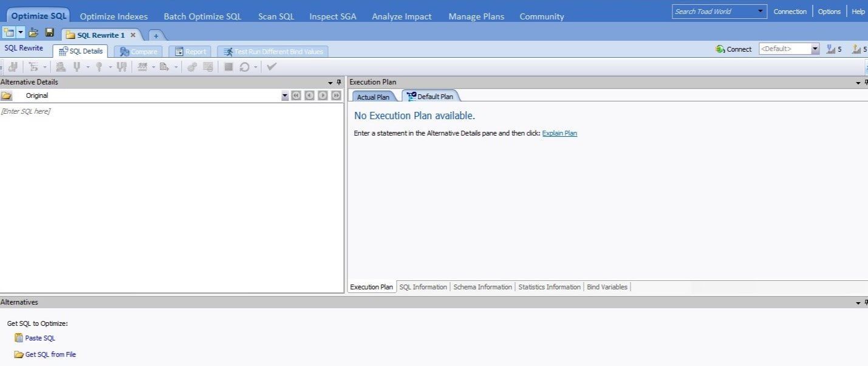Click Get SQL from File link
Screen dimensions: 868x366
50,354
